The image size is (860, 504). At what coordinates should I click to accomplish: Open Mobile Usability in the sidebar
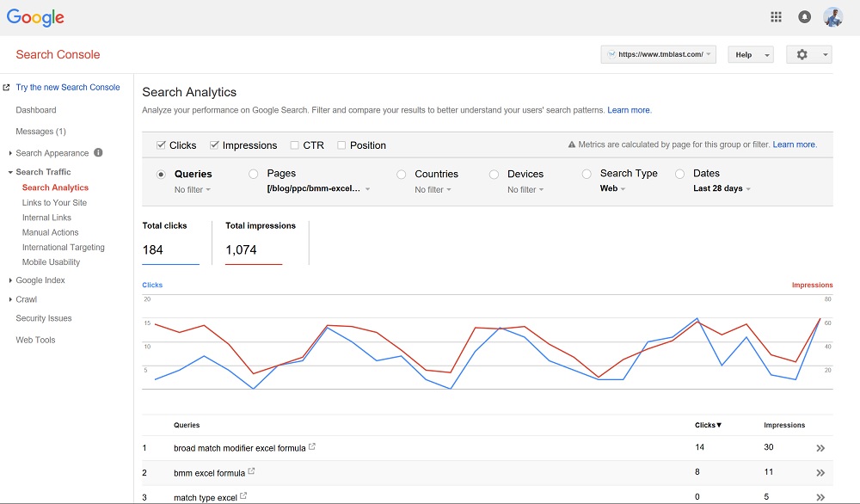51,262
